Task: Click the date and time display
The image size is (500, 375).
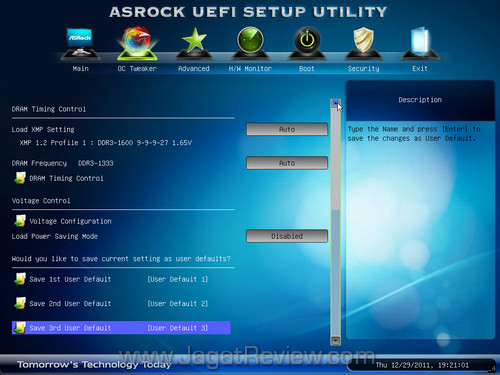Action: coord(422,365)
